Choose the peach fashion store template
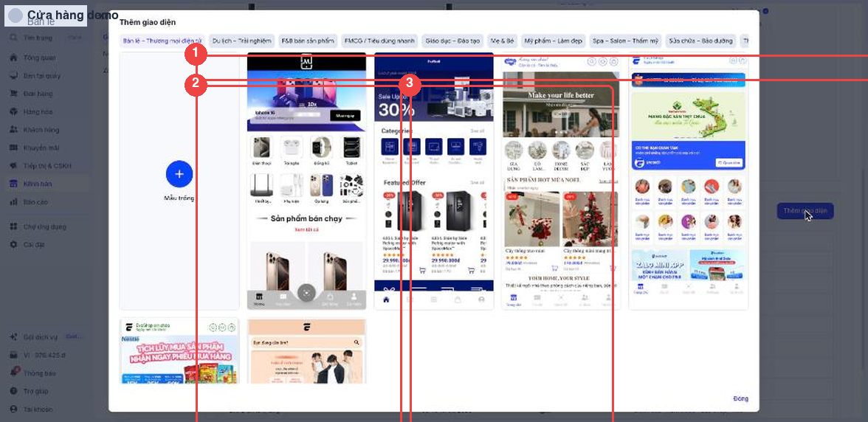 (x=307, y=351)
